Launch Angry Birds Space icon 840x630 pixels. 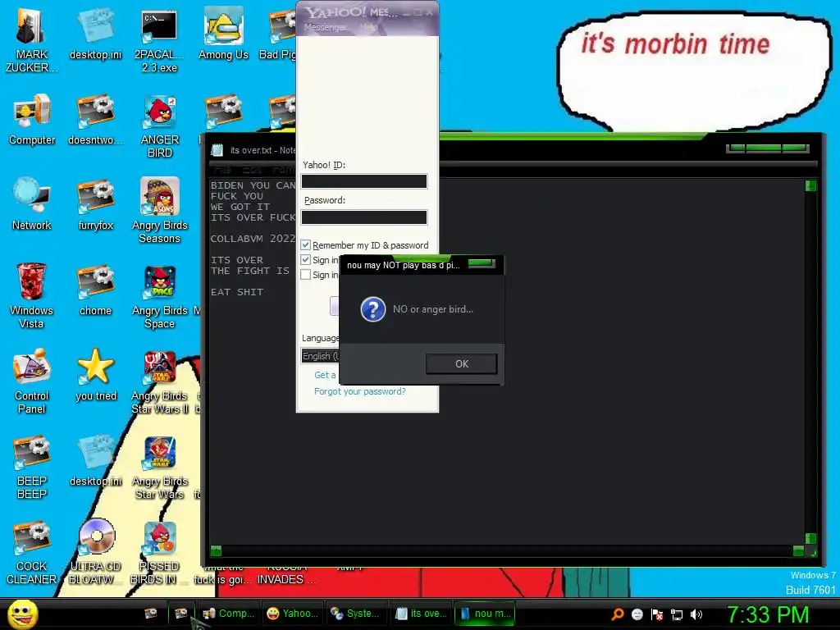tap(160, 296)
